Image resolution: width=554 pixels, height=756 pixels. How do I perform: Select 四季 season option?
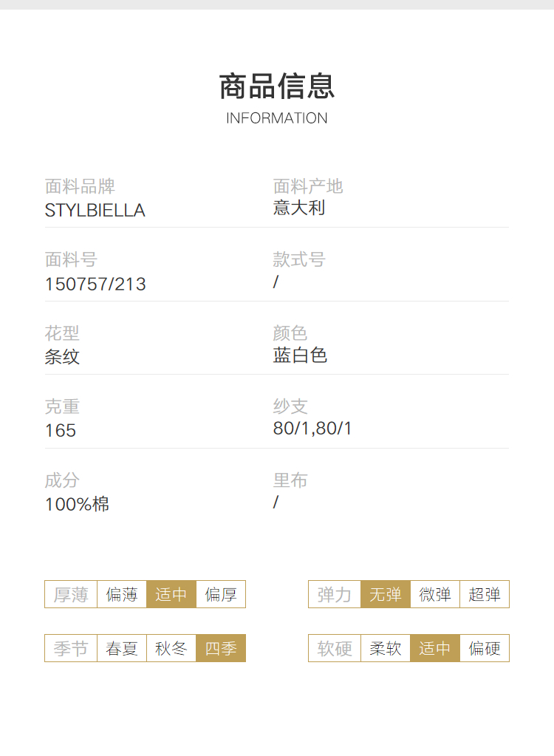pyautogui.click(x=221, y=648)
